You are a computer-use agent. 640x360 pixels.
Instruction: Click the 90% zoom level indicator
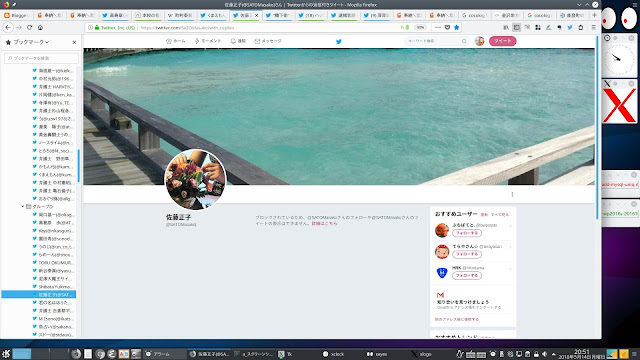[x=420, y=27]
